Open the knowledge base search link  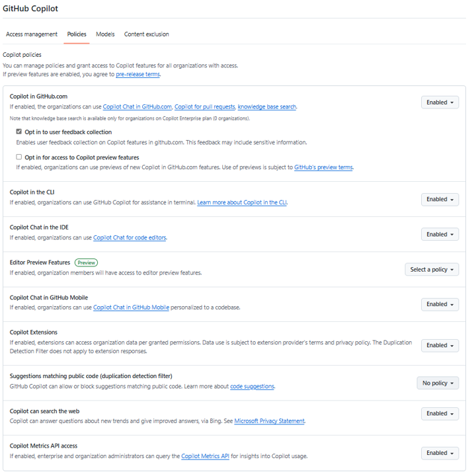267,107
